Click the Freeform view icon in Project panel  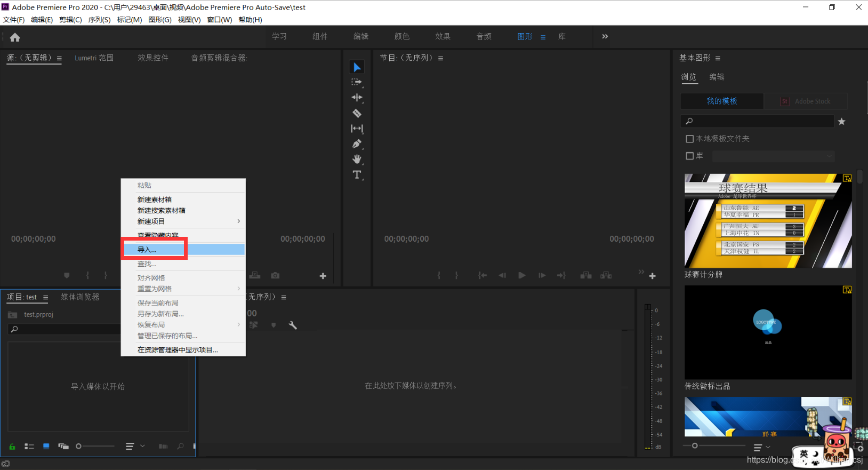click(63, 446)
